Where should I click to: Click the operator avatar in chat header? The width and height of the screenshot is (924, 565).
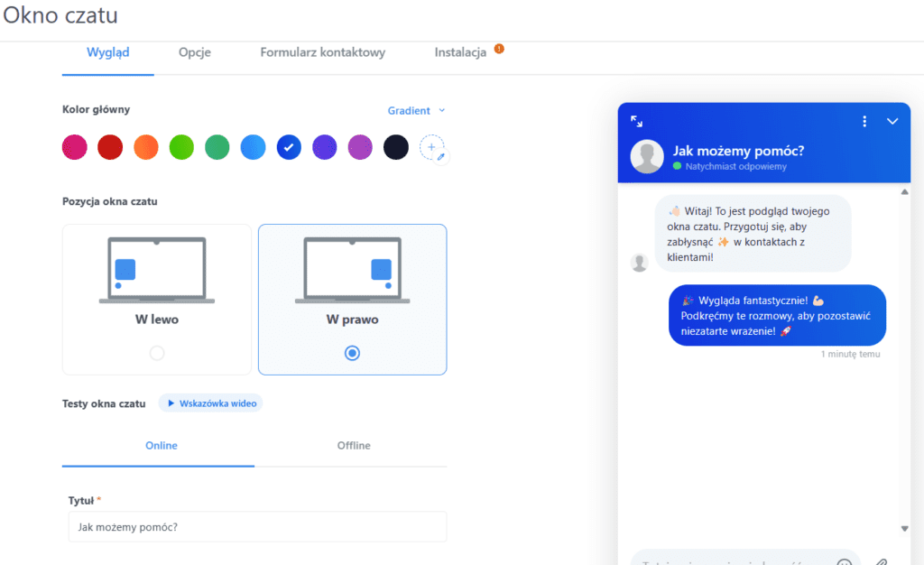[647, 156]
